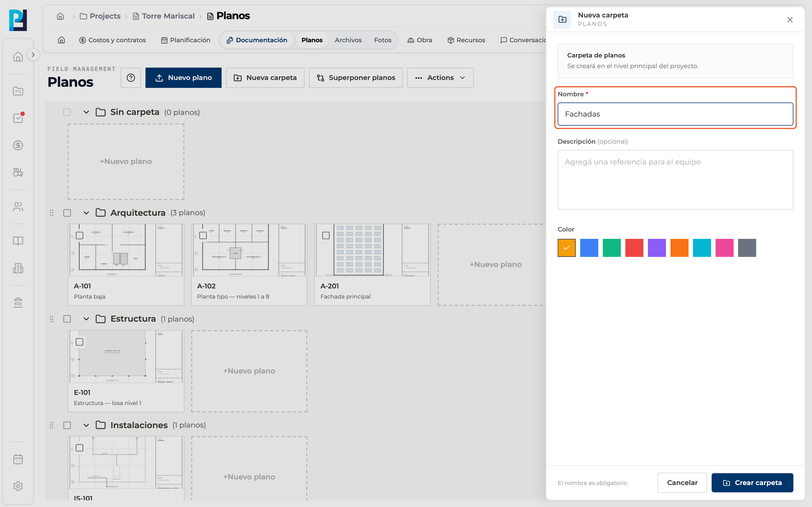Open the machinery tractor icon in sidebar
The height and width of the screenshot is (507, 812).
click(x=18, y=172)
